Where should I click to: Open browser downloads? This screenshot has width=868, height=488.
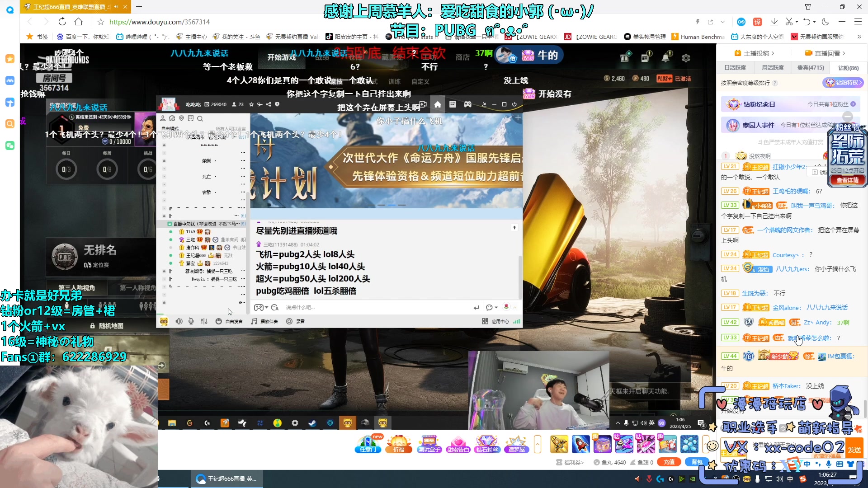coord(774,22)
